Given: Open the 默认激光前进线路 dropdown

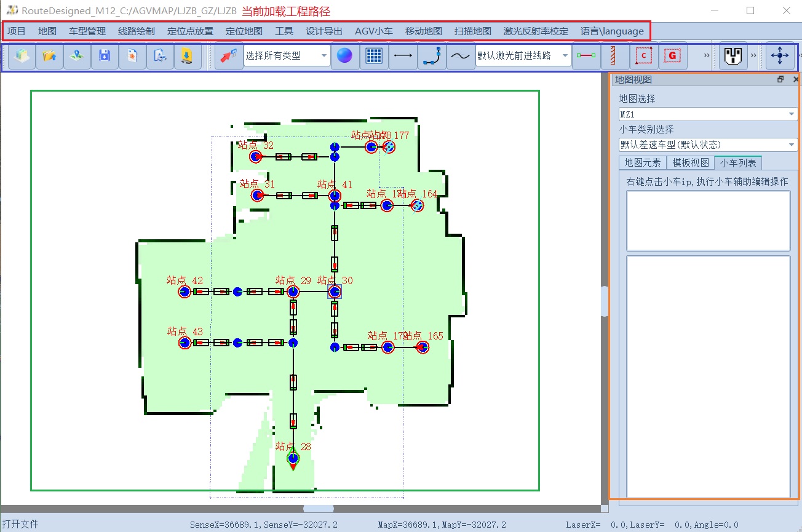Looking at the screenshot, I should pos(523,56).
